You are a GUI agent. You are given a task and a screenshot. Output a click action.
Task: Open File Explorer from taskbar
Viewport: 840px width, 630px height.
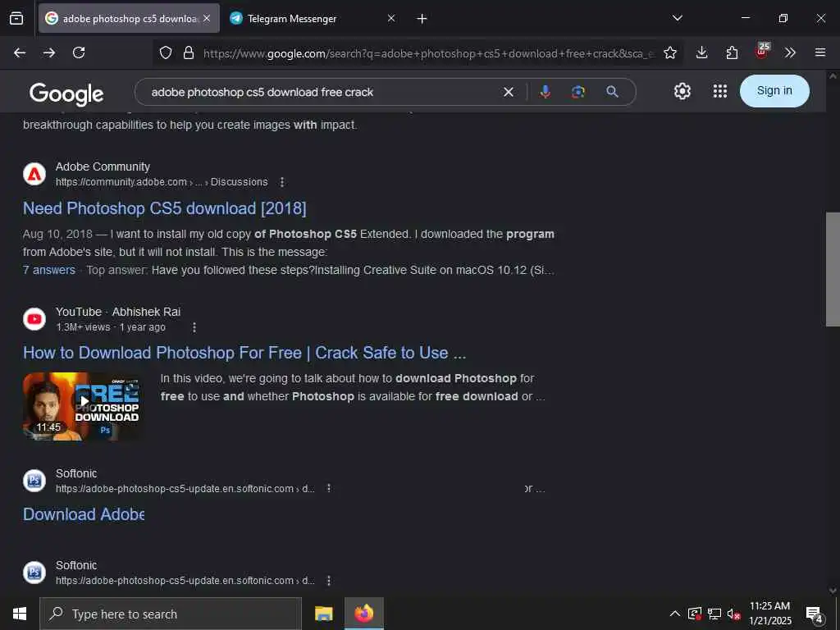click(323, 614)
